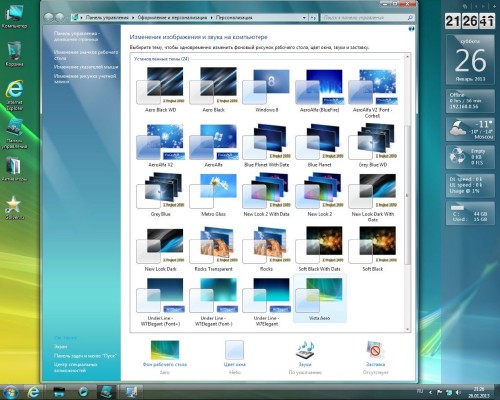
Task: Click the Заставка screen saver icon
Action: tap(375, 350)
